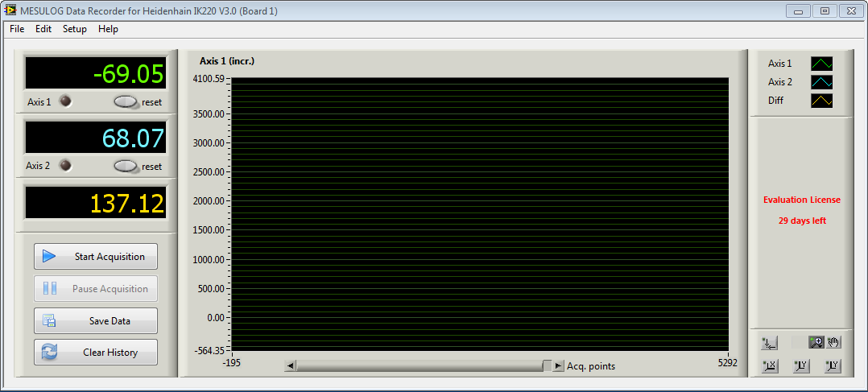The width and height of the screenshot is (868, 392).
Task: Click the cyan Axis 2 legend plot swatch
Action: [821, 82]
